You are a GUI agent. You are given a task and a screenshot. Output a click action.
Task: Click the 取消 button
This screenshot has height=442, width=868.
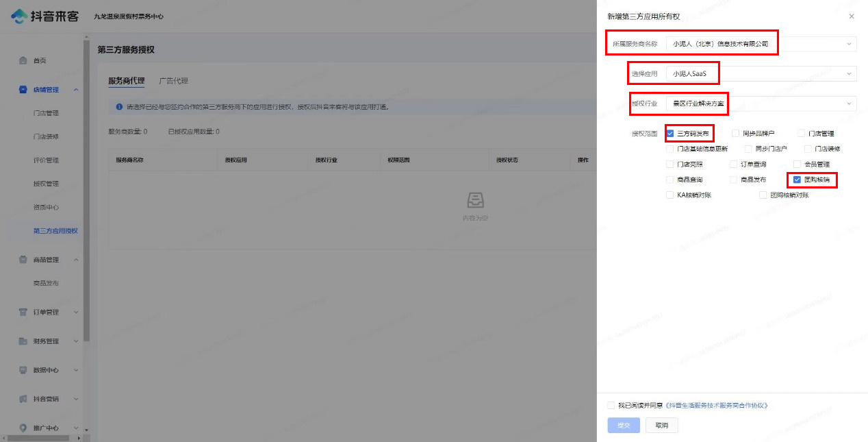pyautogui.click(x=661, y=426)
